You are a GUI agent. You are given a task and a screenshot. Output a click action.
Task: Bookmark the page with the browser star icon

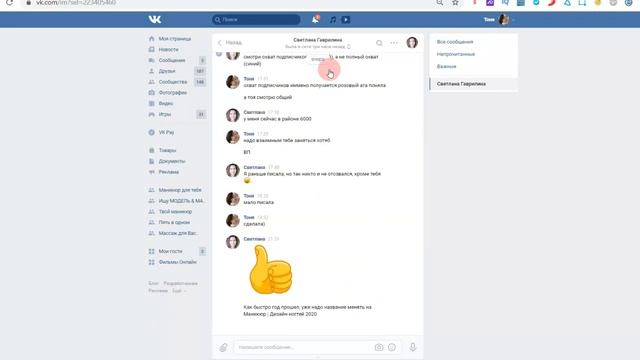(455, 2)
